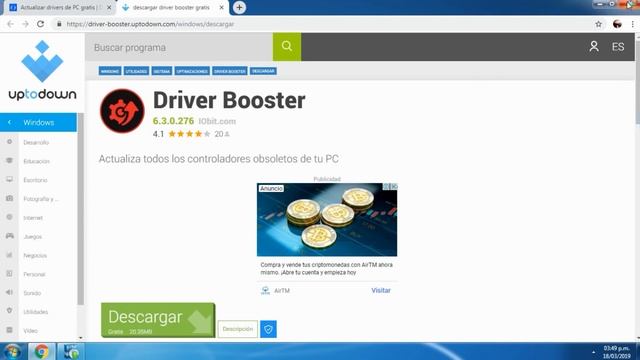Open the Desarrollo category
Screen dimensions: 640x360
tap(36, 142)
